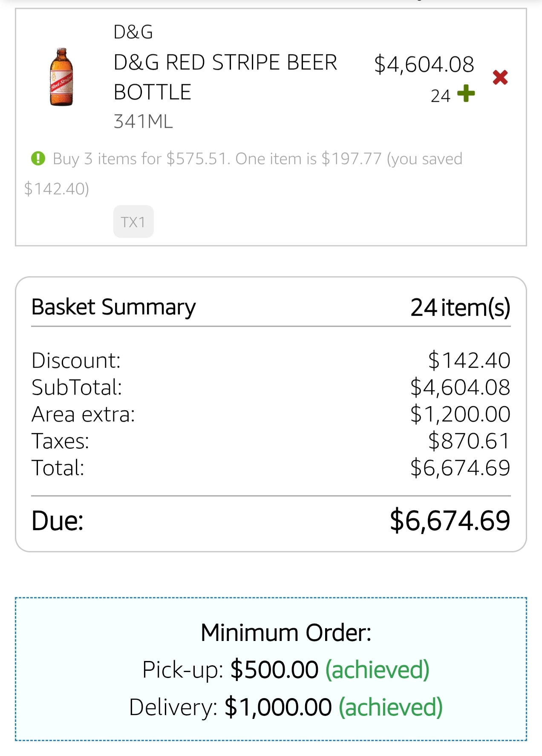The height and width of the screenshot is (756, 542).
Task: Click the TX1 tax tag
Action: [133, 222]
